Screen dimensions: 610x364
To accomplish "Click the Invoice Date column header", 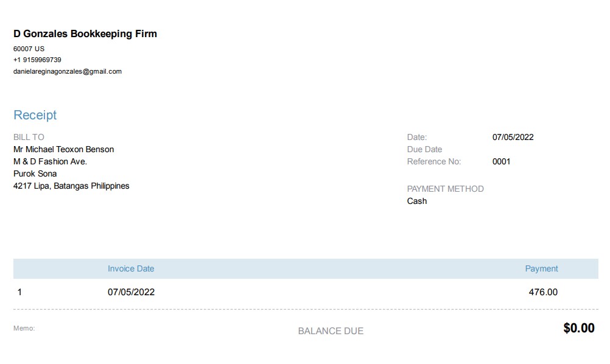I will 131,268.
